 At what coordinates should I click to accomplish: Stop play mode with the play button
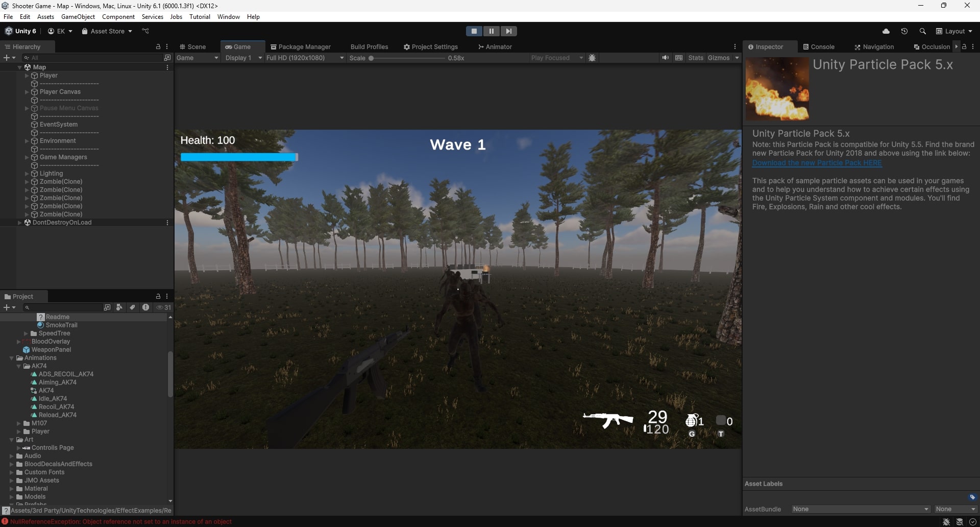coord(474,31)
